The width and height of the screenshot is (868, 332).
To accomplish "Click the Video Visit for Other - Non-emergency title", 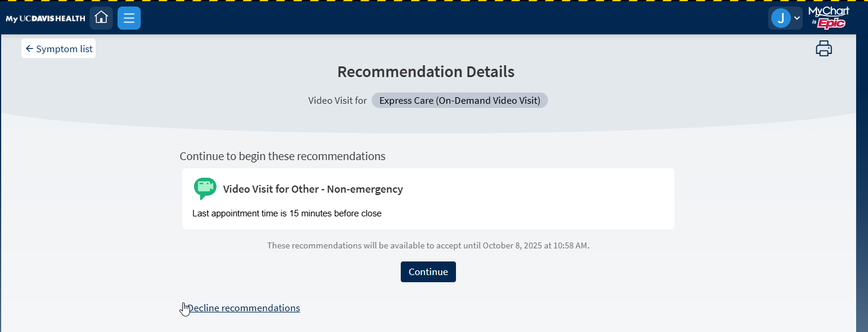I will pyautogui.click(x=313, y=189).
